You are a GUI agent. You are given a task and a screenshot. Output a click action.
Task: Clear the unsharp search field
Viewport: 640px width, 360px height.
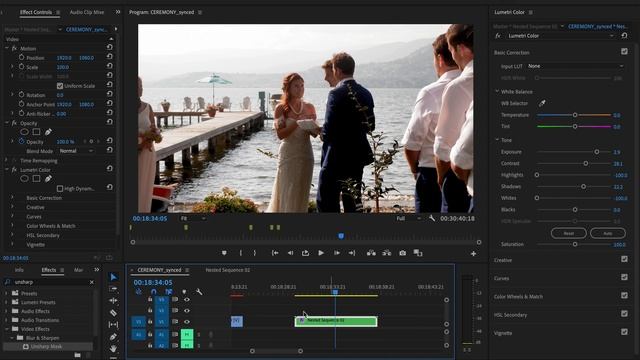click(91, 282)
